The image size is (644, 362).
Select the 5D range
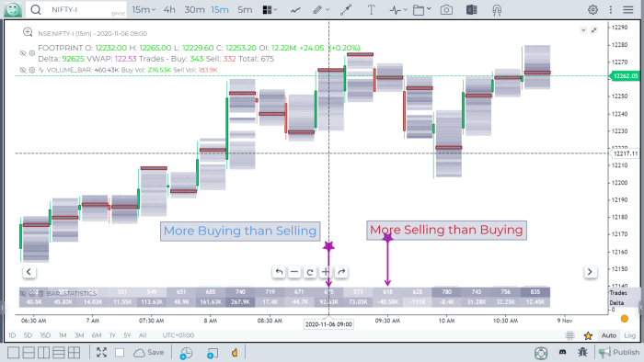click(x=28, y=335)
